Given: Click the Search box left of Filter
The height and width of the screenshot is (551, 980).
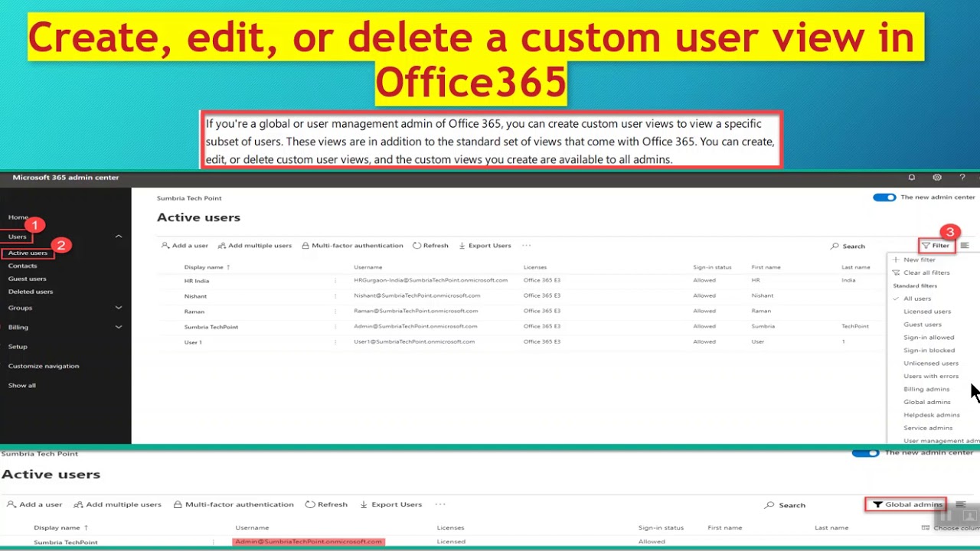Looking at the screenshot, I should tap(848, 246).
